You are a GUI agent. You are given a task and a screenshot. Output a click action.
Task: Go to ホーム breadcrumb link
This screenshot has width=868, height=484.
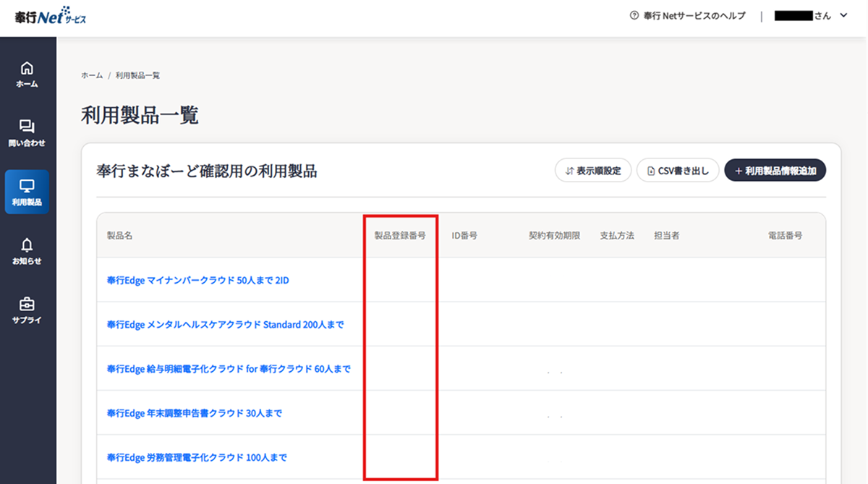(x=92, y=75)
